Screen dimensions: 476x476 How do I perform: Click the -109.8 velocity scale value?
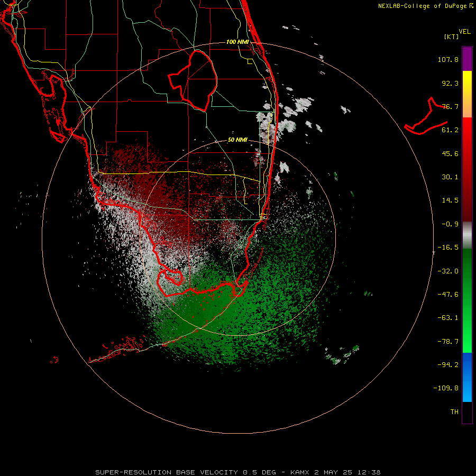446,388
